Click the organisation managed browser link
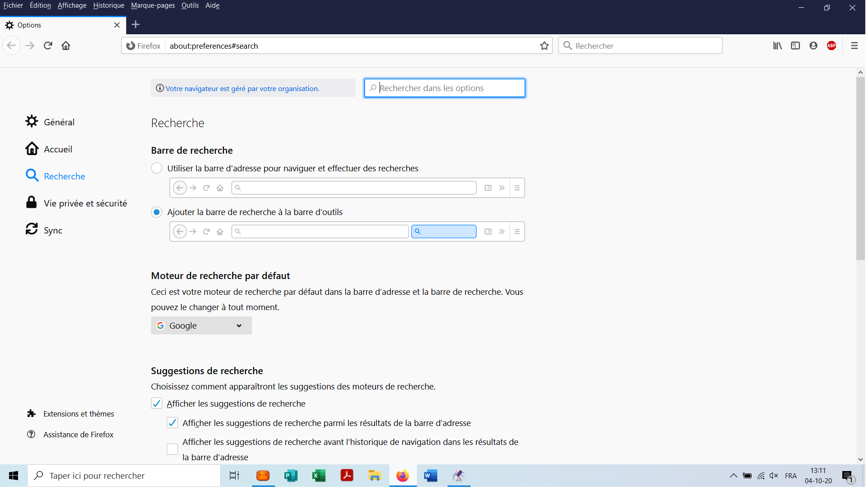 (243, 89)
